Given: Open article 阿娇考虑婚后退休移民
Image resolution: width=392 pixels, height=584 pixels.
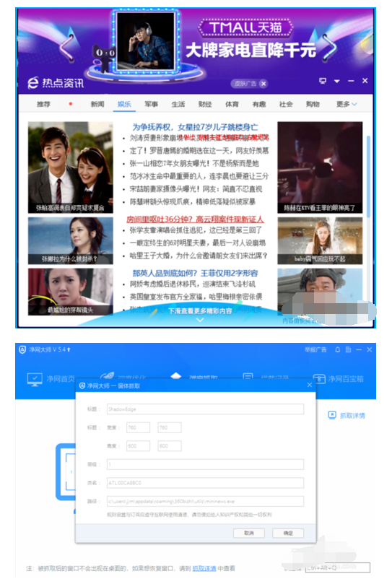Looking at the screenshot, I should 192,284.
